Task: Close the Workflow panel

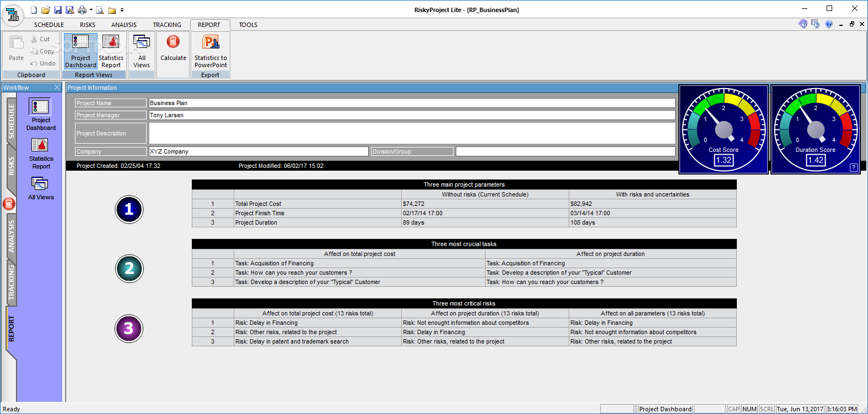Action: (57, 88)
